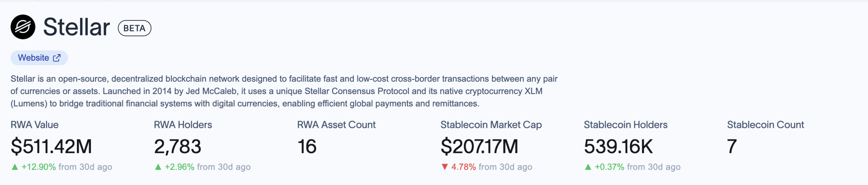Click the RWA Asset Count value 16

click(x=307, y=146)
